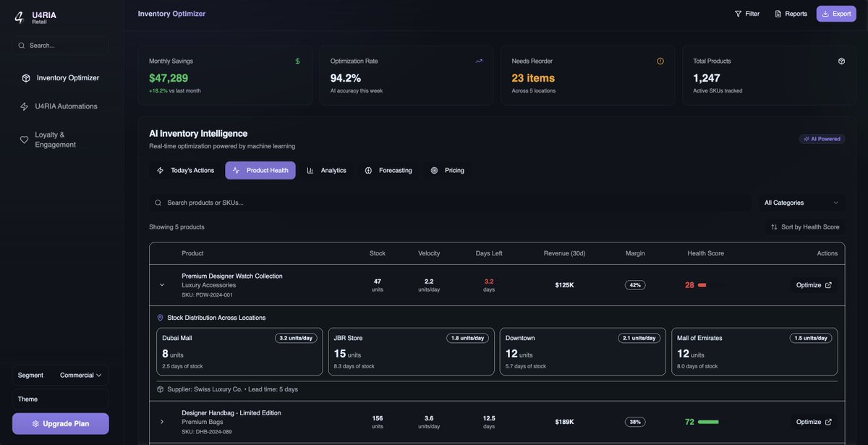Screen dimensions: 868x445
Task: Click the external link icon in Designer Handbag row
Action: click(x=829, y=422)
